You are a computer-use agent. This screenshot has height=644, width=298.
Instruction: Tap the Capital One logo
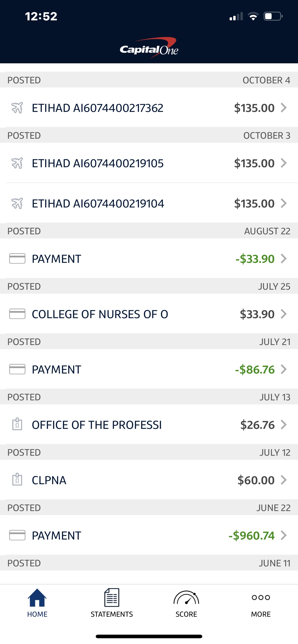click(x=149, y=48)
